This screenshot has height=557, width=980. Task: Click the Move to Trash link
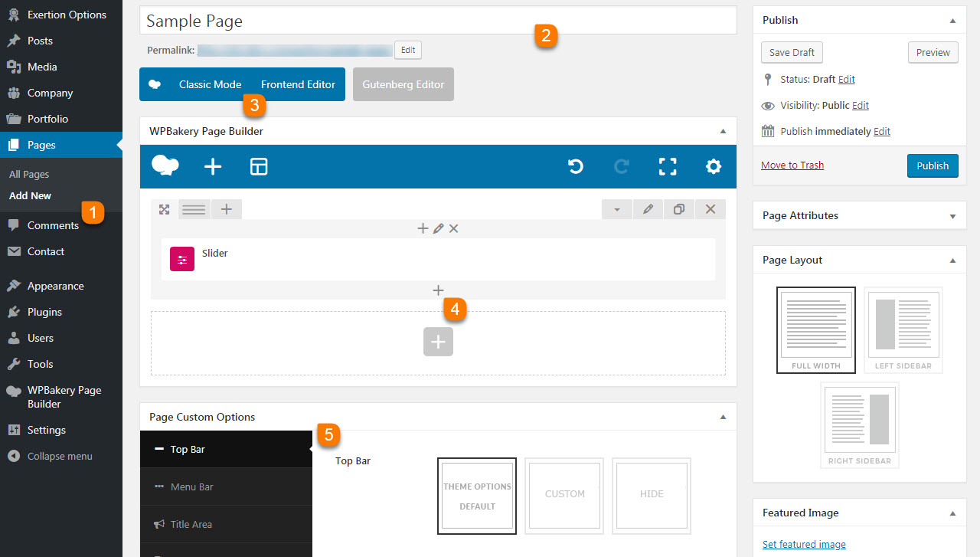coord(792,165)
